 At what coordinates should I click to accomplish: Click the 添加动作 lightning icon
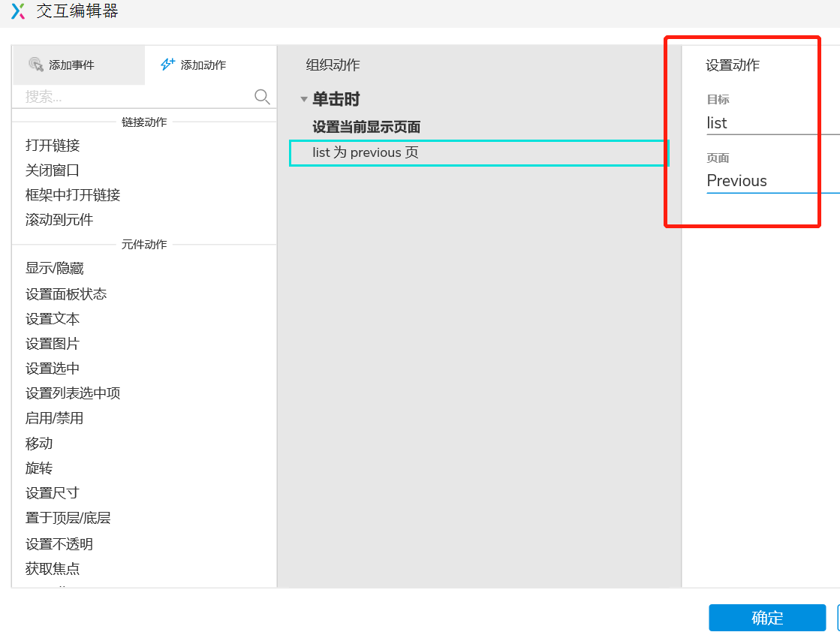167,65
